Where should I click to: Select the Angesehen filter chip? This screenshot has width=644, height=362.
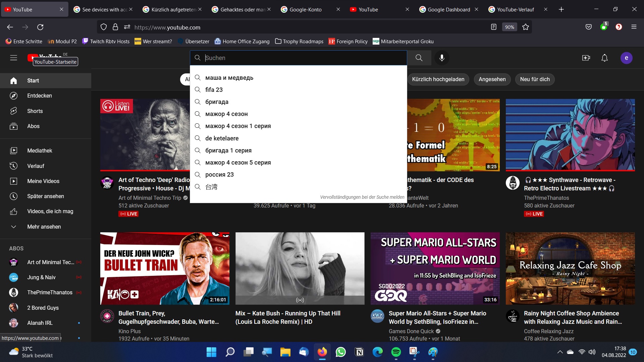pos(492,79)
